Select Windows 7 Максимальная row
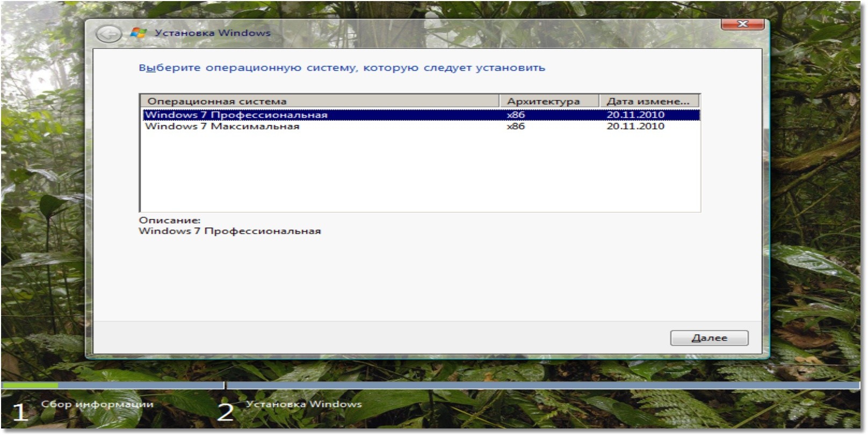The height and width of the screenshot is (436, 868). 421,126
